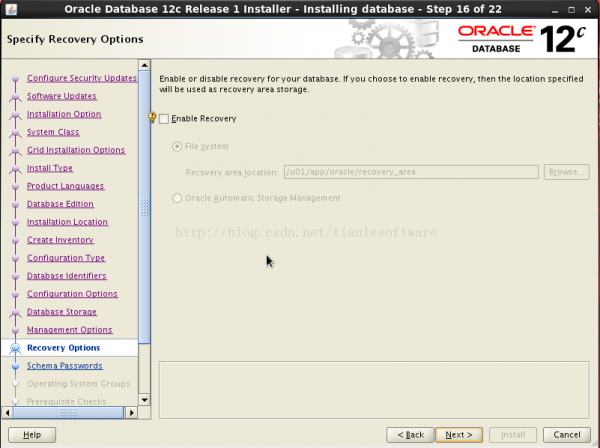Image resolution: width=600 pixels, height=448 pixels.
Task: Select the File system radio button
Action: pyautogui.click(x=177, y=147)
